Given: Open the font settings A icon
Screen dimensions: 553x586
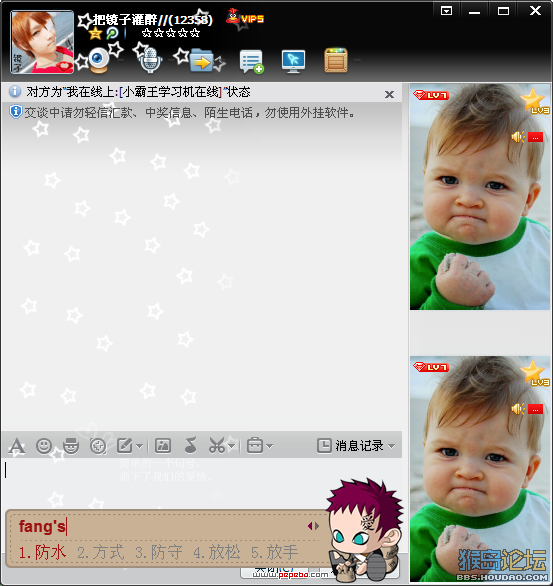Looking at the screenshot, I should (x=17, y=446).
